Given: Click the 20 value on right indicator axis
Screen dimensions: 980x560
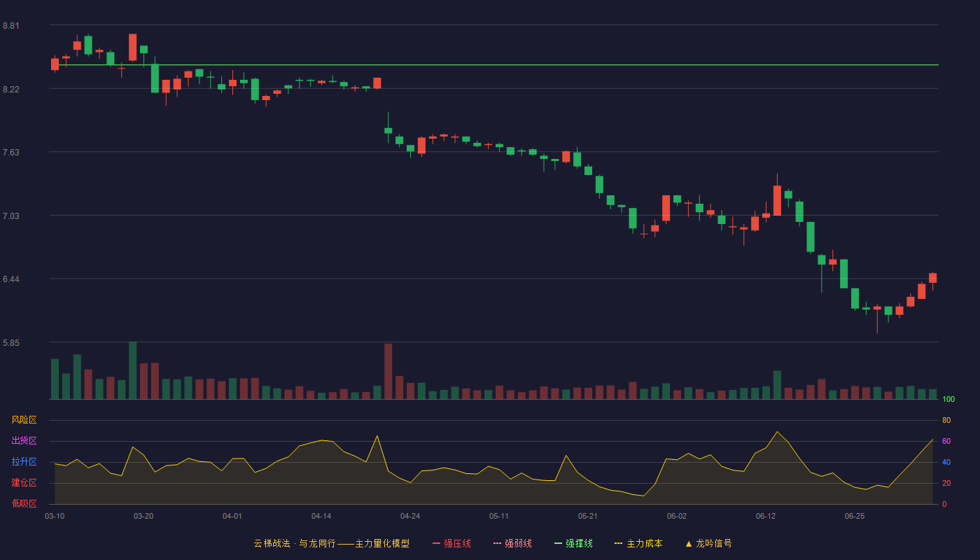Looking at the screenshot, I should coord(946,483).
